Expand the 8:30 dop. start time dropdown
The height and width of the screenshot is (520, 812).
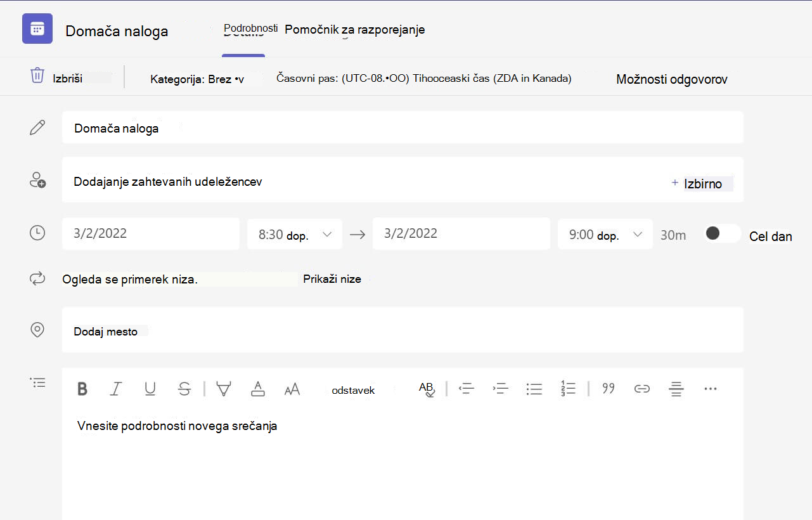pos(295,234)
